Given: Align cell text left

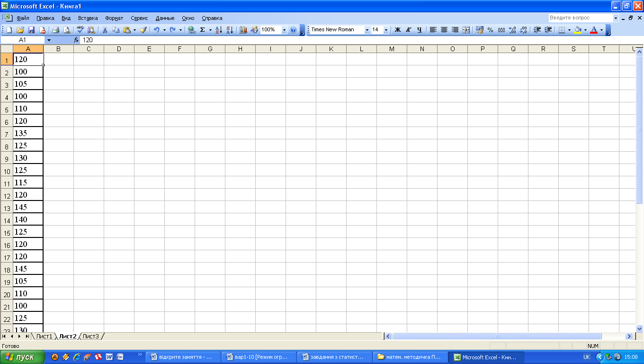Looking at the screenshot, I should click(433, 30).
